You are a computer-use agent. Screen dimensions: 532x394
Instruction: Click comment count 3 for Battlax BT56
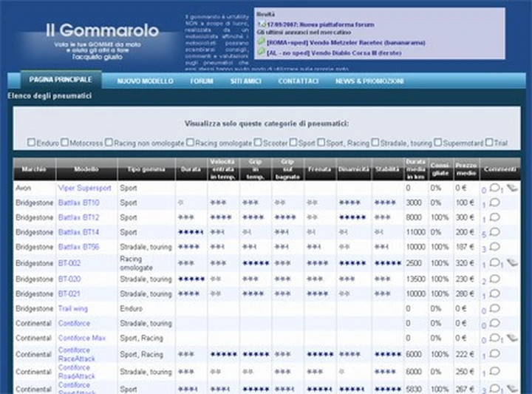tap(484, 249)
